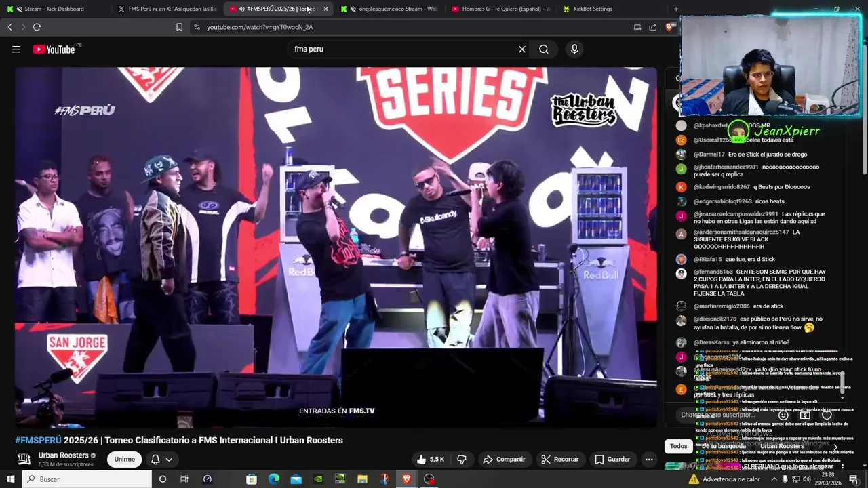The width and height of the screenshot is (868, 488).
Task: Switch to the Stream - Kick Dashboard tab
Action: [54, 9]
